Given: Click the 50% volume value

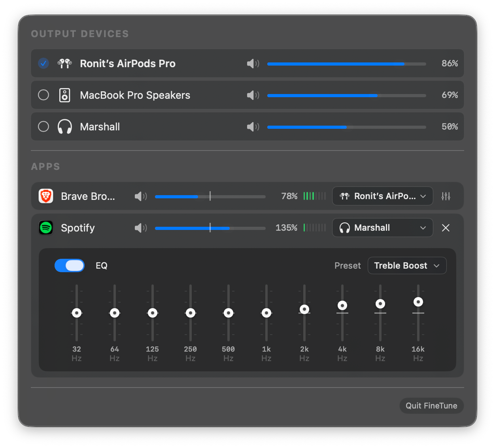Looking at the screenshot, I should [450, 126].
